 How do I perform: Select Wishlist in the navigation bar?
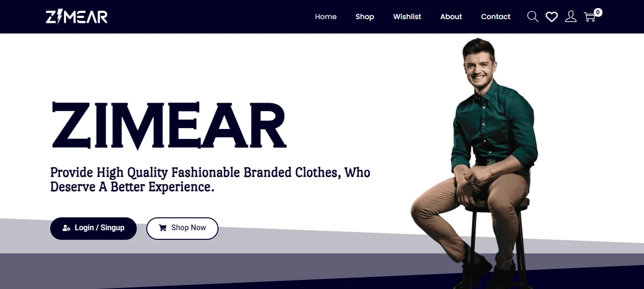coord(407,17)
